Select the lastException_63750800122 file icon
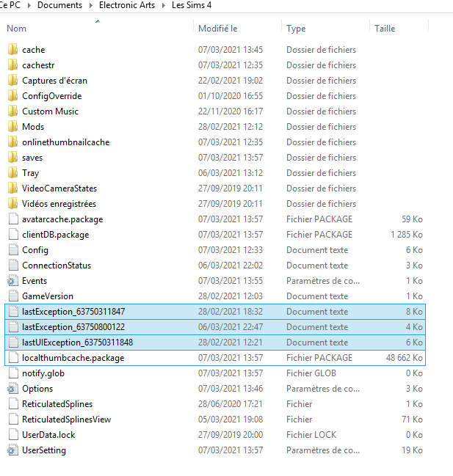453x476 pixels. pyautogui.click(x=12, y=327)
